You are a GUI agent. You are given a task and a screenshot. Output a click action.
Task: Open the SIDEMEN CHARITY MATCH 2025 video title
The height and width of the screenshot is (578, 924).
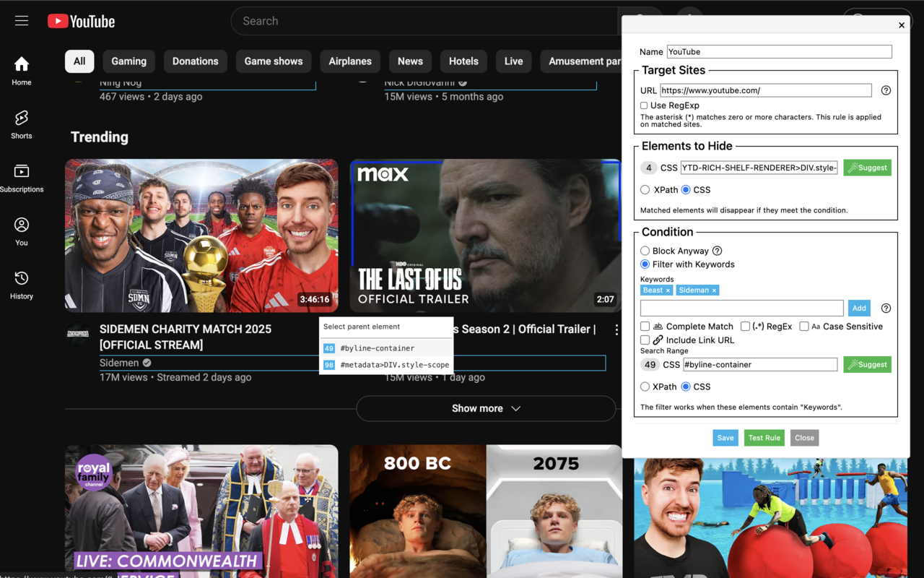(x=186, y=337)
